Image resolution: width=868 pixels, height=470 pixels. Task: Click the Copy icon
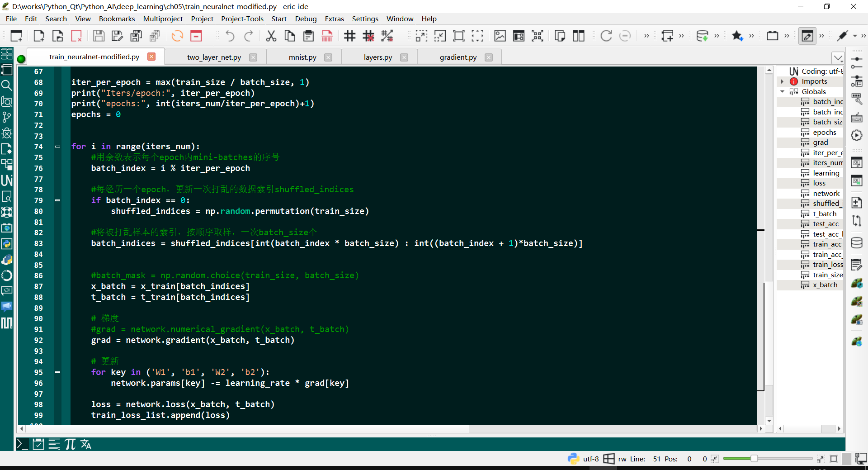[x=290, y=36]
